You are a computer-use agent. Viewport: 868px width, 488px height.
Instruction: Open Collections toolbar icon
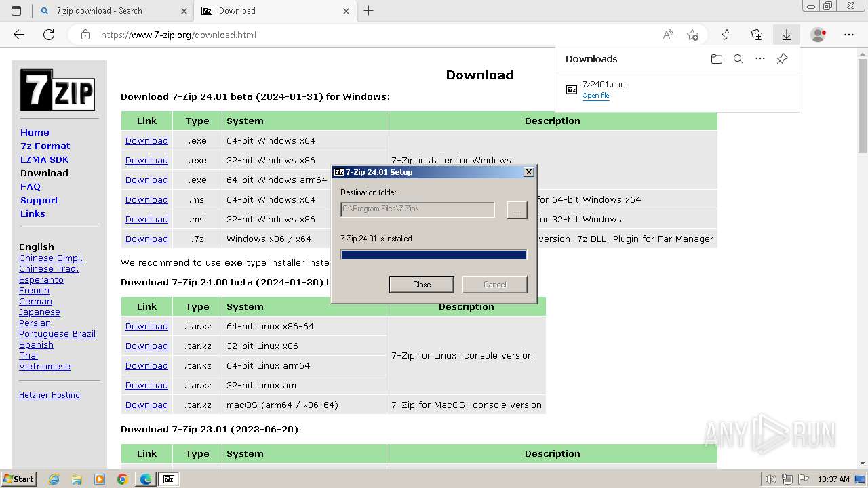(x=757, y=35)
